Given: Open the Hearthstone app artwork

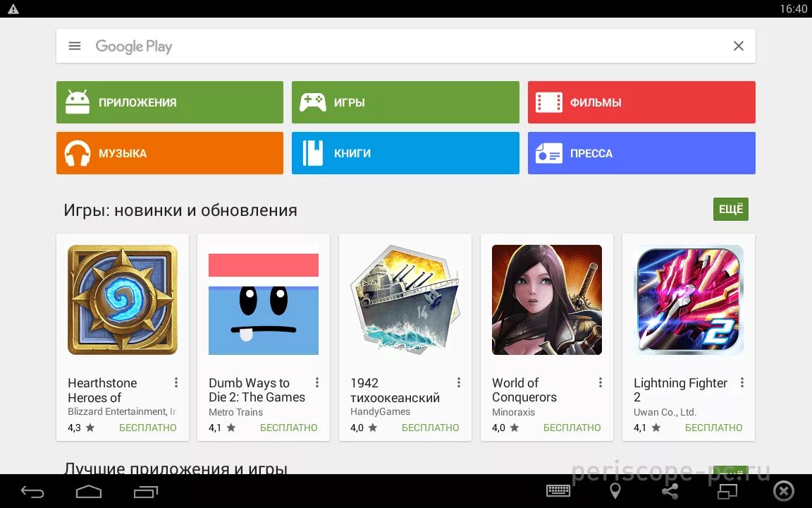Looking at the screenshot, I should tap(123, 300).
